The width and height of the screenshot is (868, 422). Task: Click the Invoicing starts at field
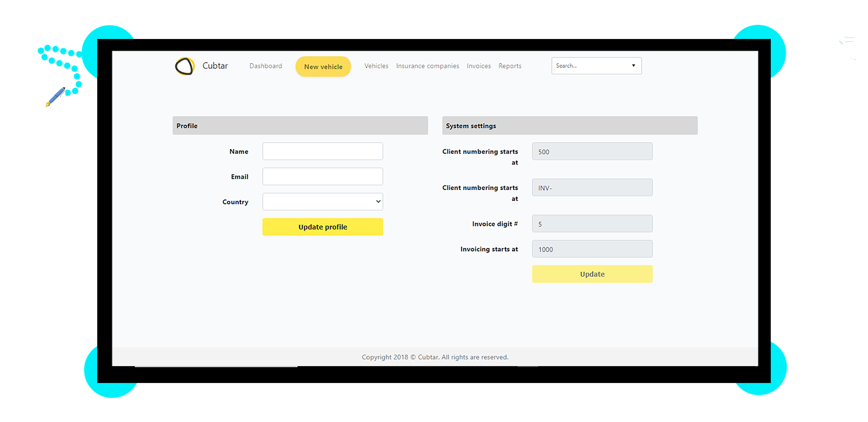click(x=592, y=249)
